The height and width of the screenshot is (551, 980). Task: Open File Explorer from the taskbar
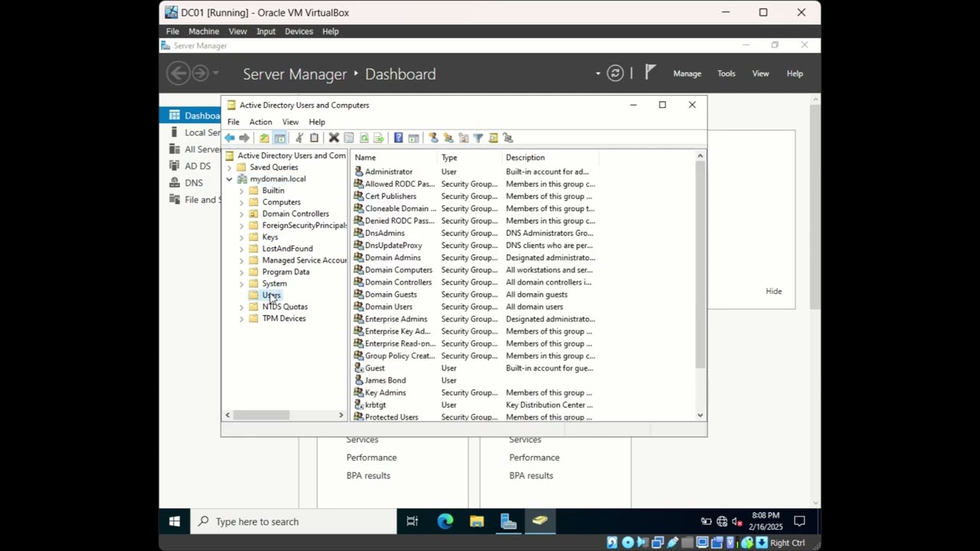coord(477,522)
